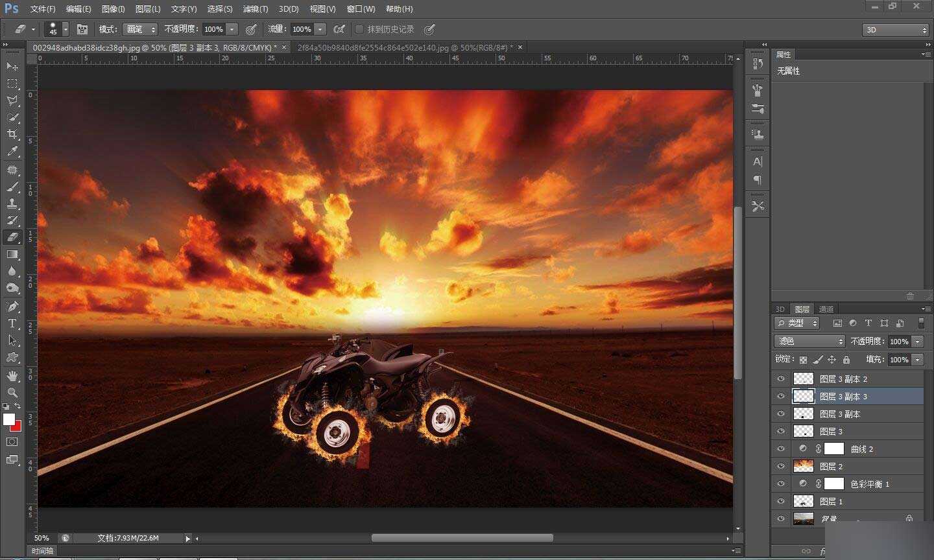Select the Clone Stamp tool
Viewport: 934px width, 560px height.
coord(12,204)
